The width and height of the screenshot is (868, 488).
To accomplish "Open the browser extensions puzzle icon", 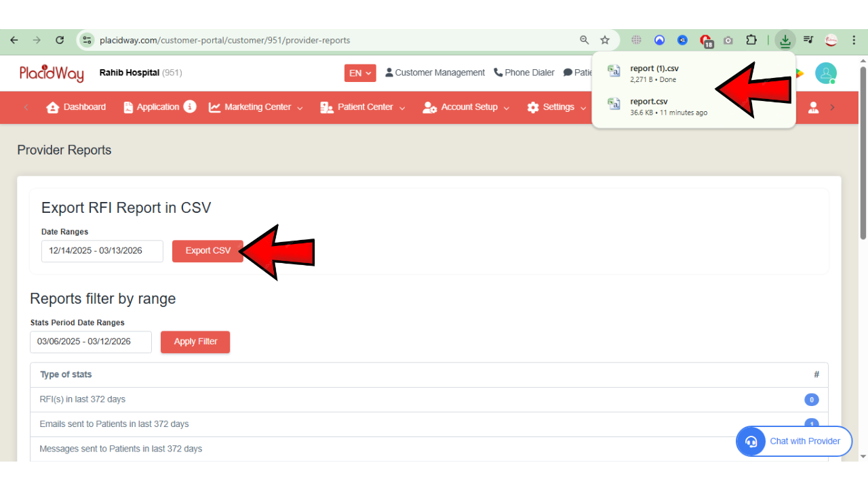I will (751, 40).
